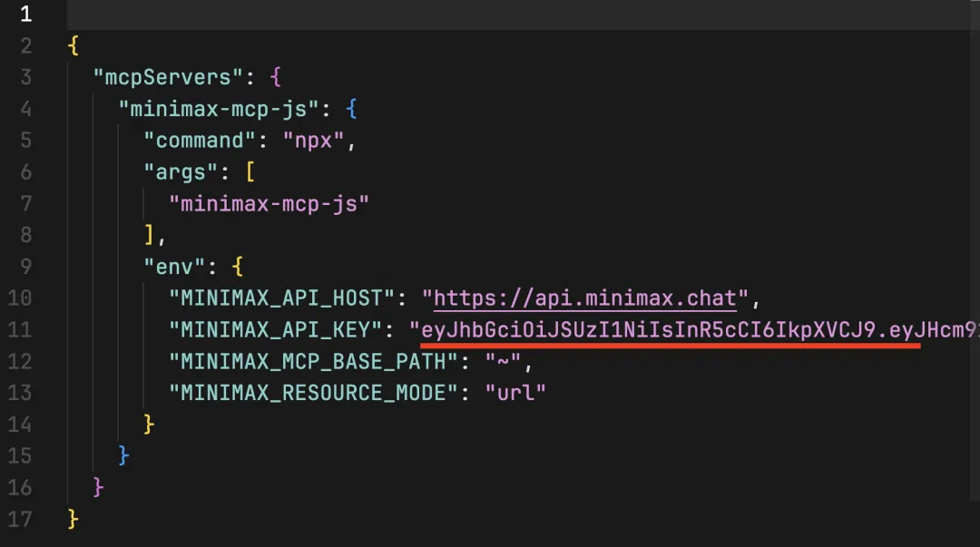The width and height of the screenshot is (980, 547).
Task: Click the opening square bracket after "args"
Action: 250,172
